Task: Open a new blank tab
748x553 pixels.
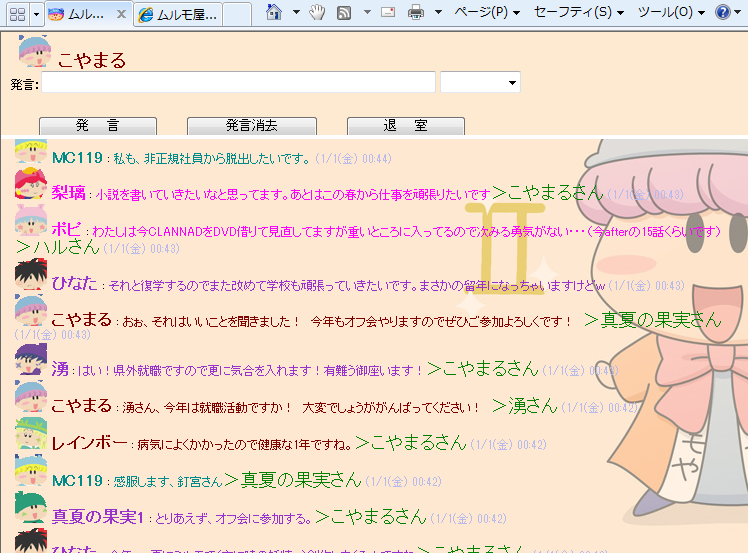Action: point(237,15)
